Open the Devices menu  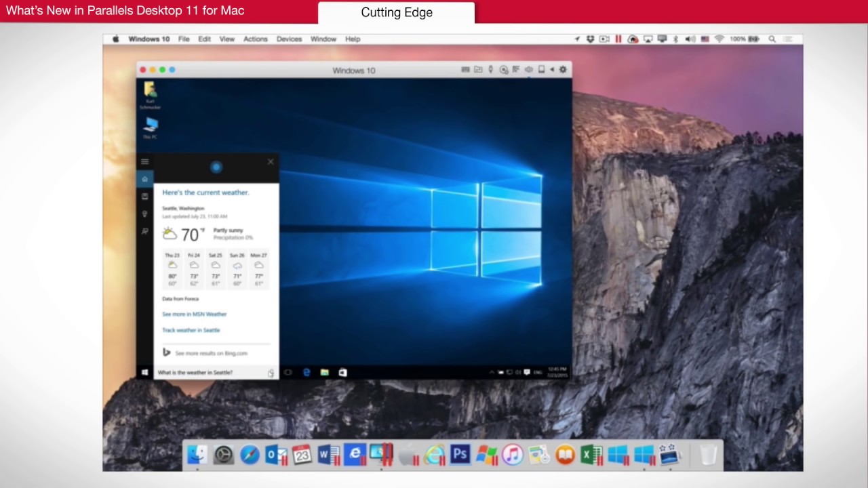(289, 39)
